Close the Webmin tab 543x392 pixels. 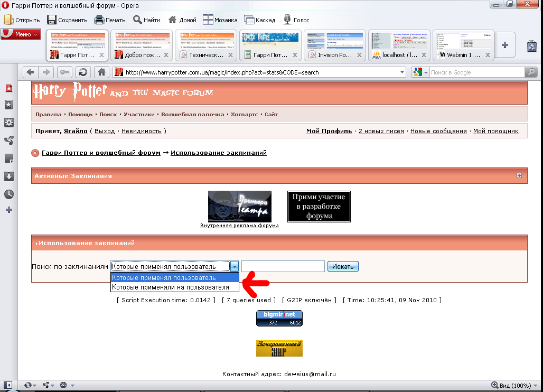(488, 55)
